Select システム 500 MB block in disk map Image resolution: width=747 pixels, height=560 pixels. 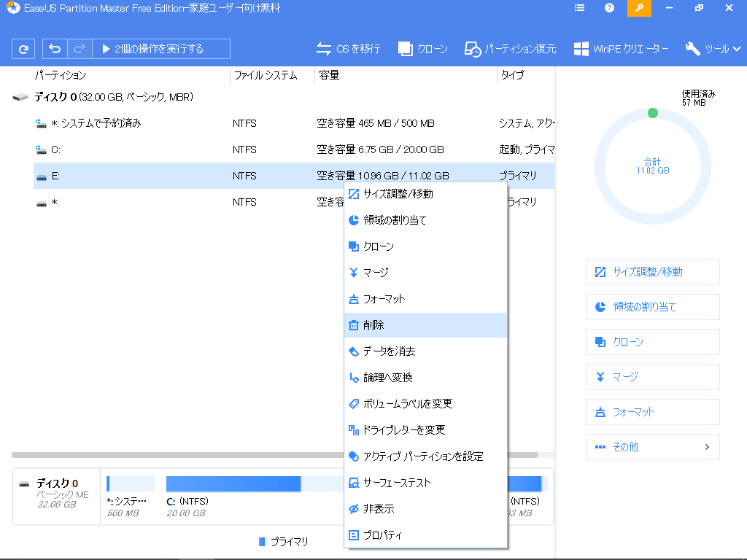(x=130, y=497)
